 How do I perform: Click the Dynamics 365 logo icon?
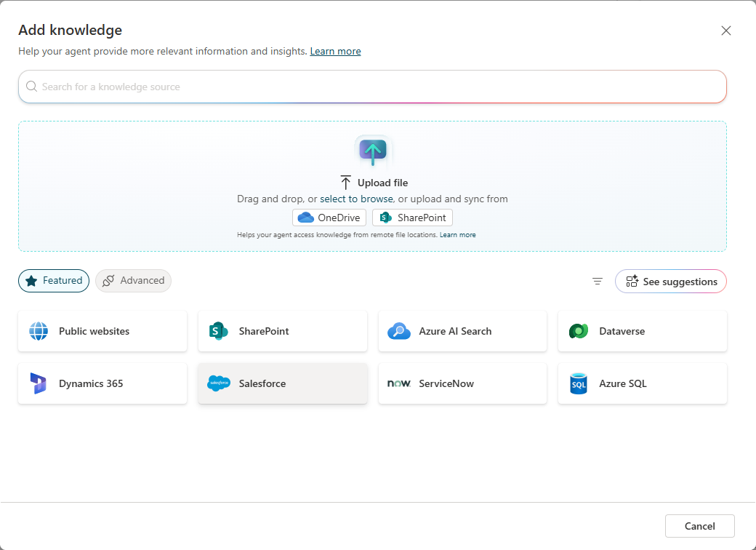[38, 383]
